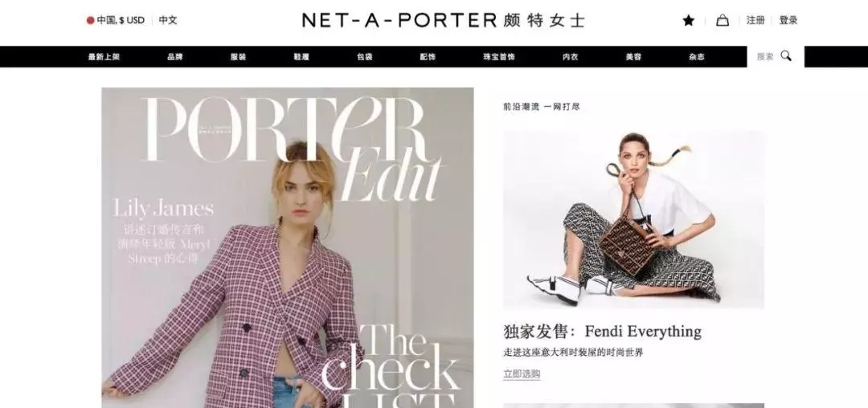Click the 搜索 search field
Image resolution: width=868 pixels, height=408 pixels.
[x=775, y=56]
